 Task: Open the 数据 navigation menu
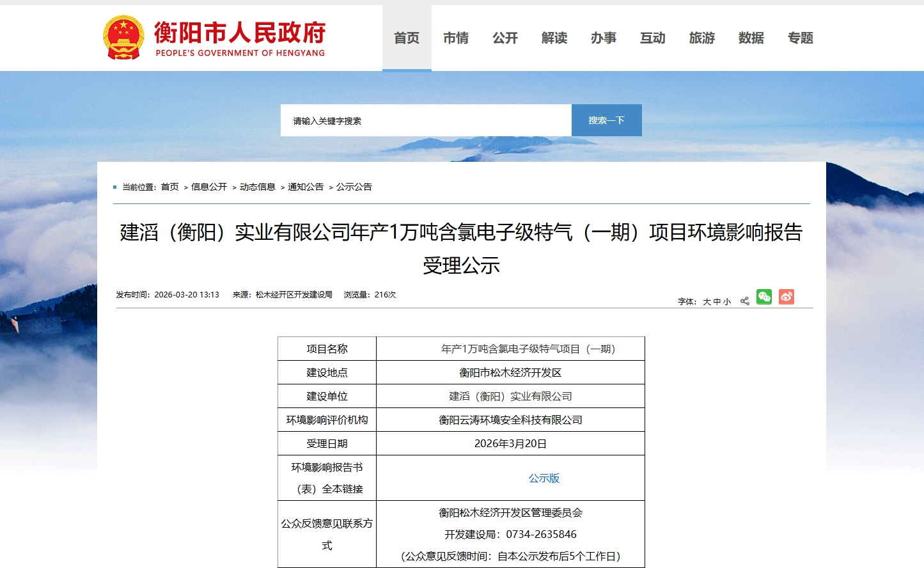pyautogui.click(x=751, y=38)
